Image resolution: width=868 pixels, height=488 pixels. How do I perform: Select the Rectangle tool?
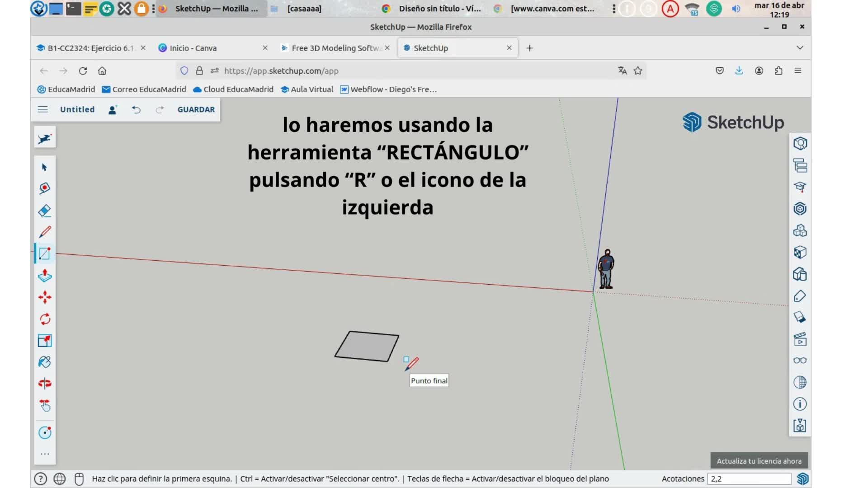coord(44,253)
